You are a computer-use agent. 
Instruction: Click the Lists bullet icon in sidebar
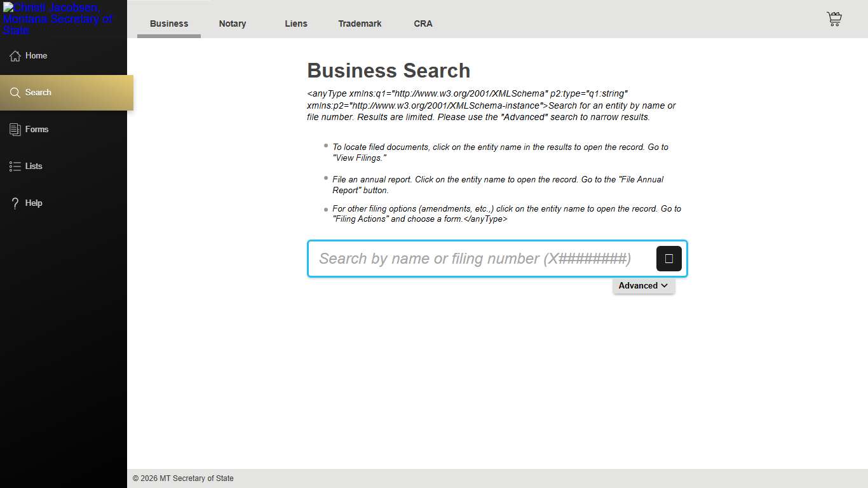click(x=15, y=166)
